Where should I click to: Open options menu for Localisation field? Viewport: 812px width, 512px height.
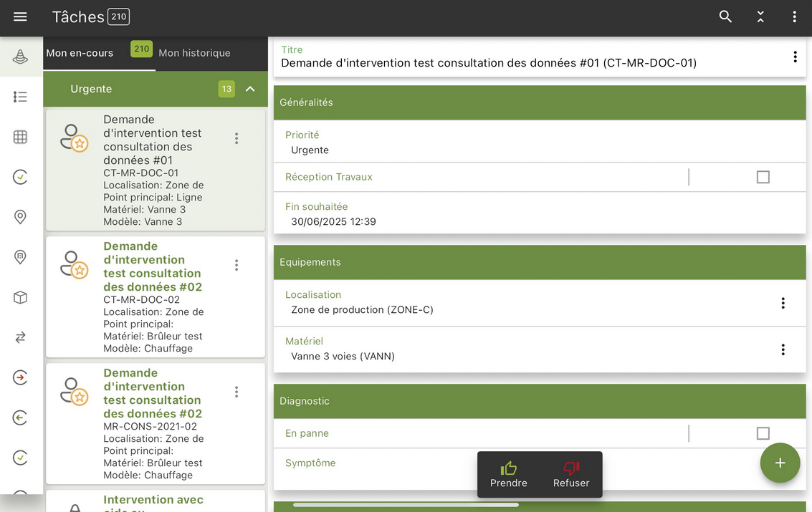[783, 303]
